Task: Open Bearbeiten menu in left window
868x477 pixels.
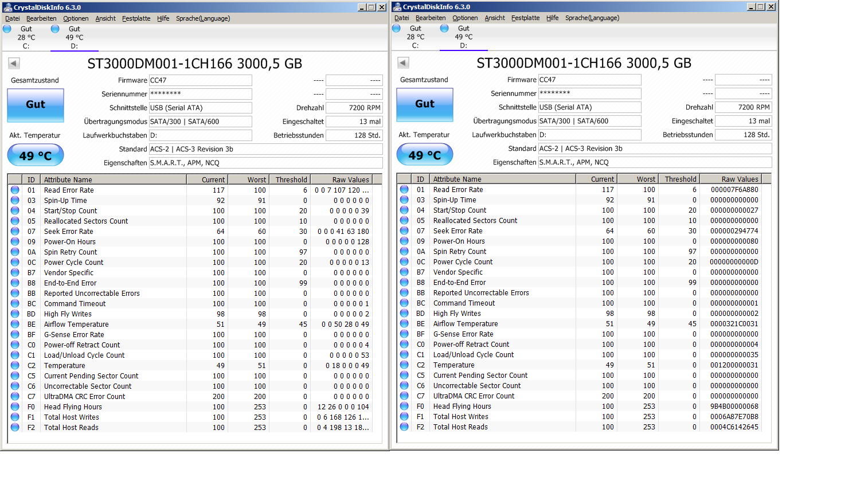Action: coord(41,18)
